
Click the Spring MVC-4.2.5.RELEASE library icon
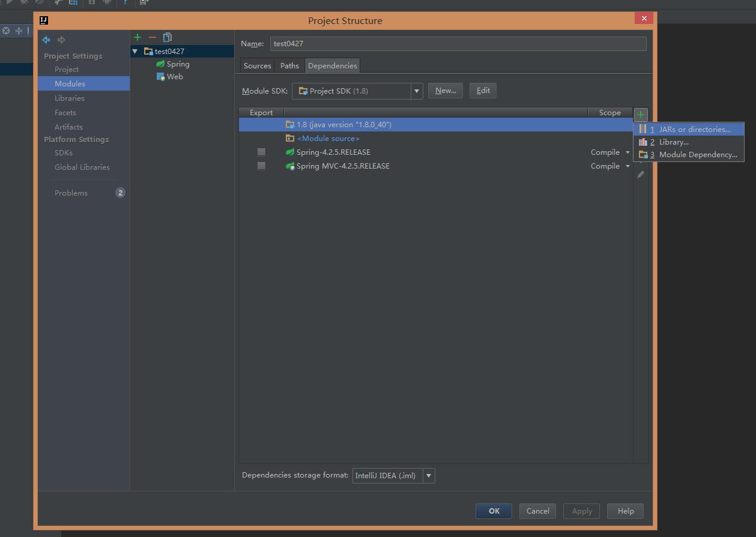[290, 166]
